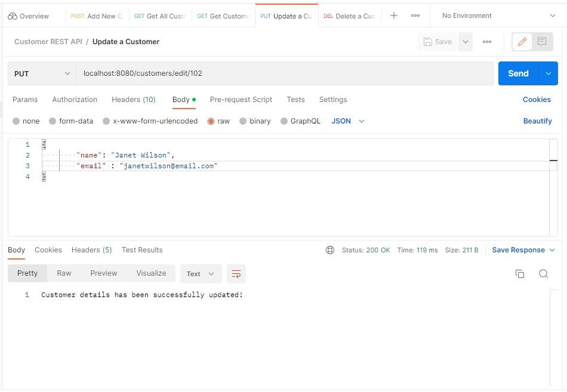
Task: Open the Tests tab
Action: (x=295, y=100)
